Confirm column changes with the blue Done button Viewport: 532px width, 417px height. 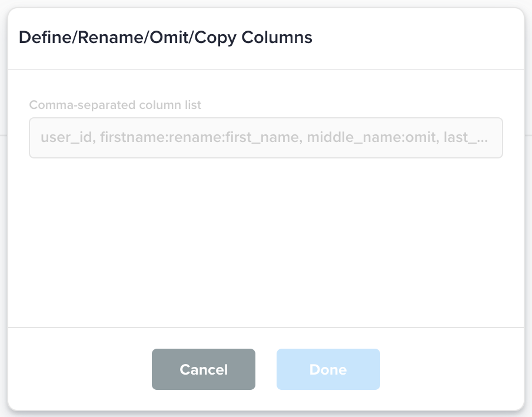328,369
